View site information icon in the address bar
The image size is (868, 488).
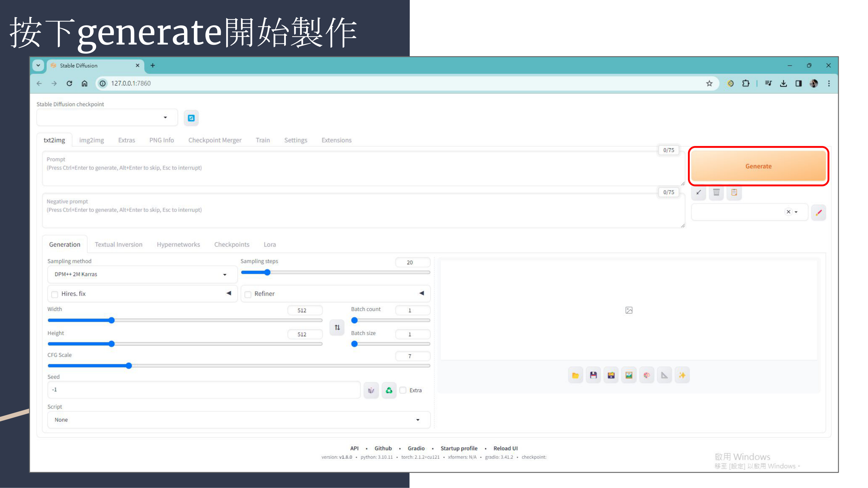pos(102,83)
